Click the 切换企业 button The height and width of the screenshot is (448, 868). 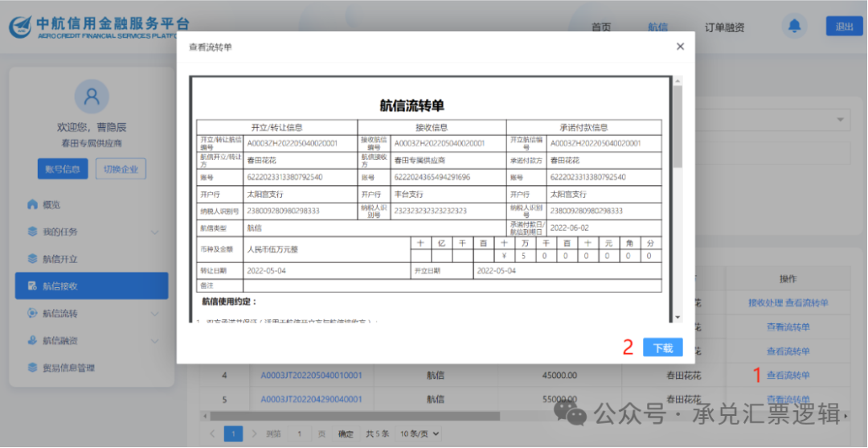121,169
